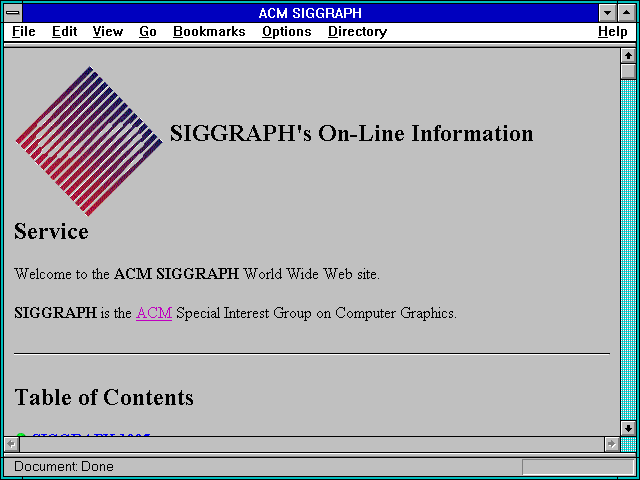This screenshot has height=480, width=640.
Task: Click the 'Table of Contents' heading
Action: click(x=104, y=397)
